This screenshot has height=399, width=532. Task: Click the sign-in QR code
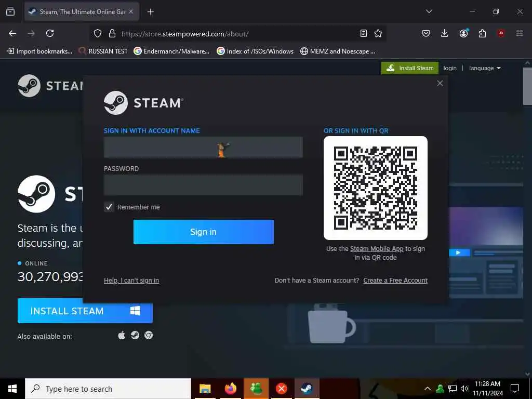click(376, 188)
